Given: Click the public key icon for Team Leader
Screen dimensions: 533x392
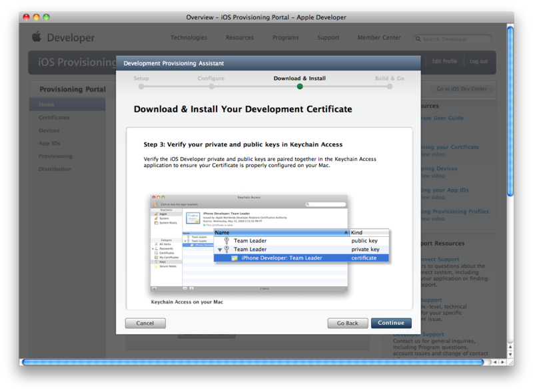Looking at the screenshot, I should coord(227,241).
